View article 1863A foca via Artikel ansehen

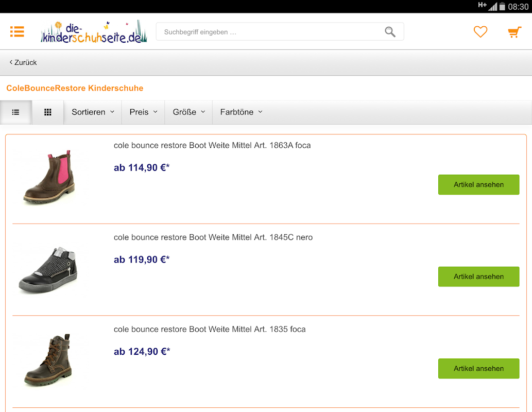click(478, 184)
